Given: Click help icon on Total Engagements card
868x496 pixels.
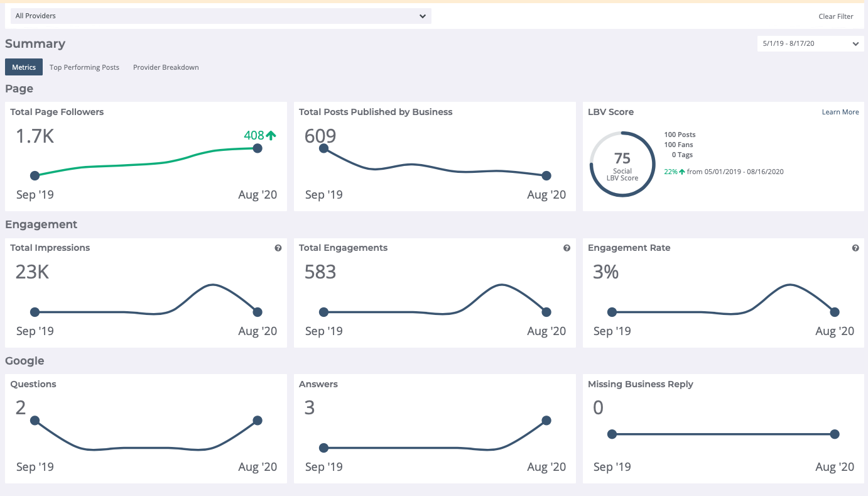Looking at the screenshot, I should [567, 248].
